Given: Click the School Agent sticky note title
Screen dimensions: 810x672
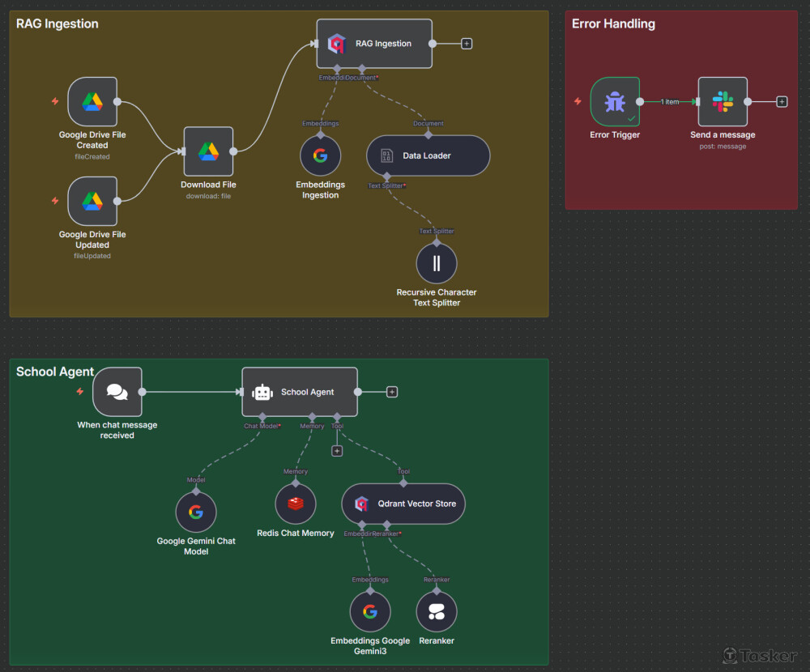Looking at the screenshot, I should coord(55,372).
